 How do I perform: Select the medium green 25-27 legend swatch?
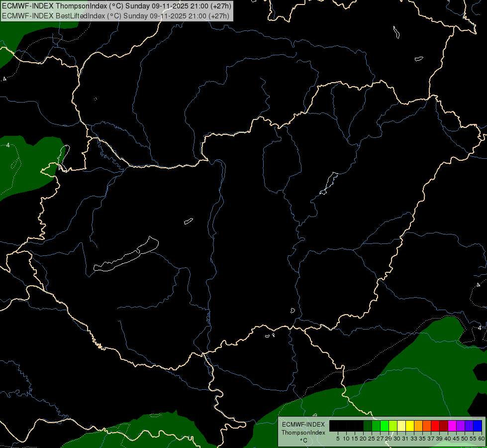pyautogui.click(x=376, y=426)
